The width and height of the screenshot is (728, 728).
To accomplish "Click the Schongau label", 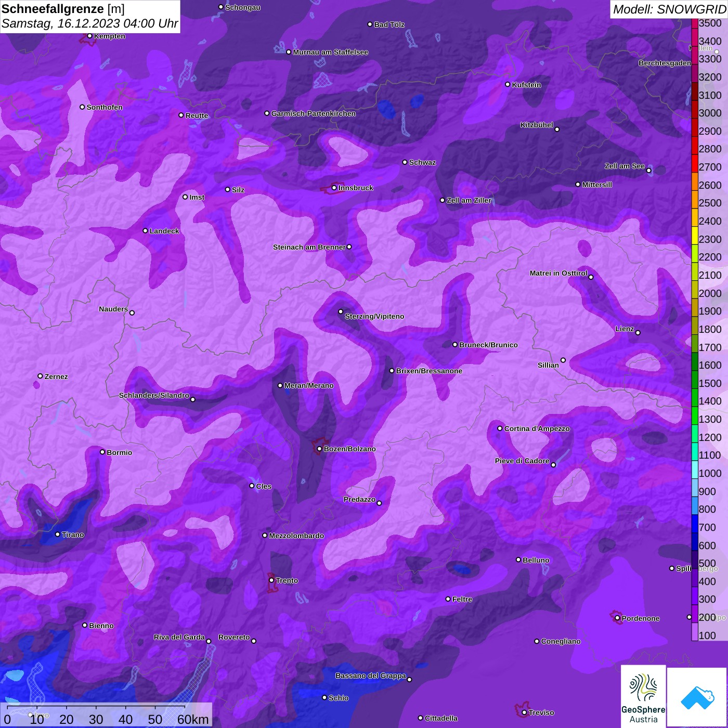I will click(242, 7).
